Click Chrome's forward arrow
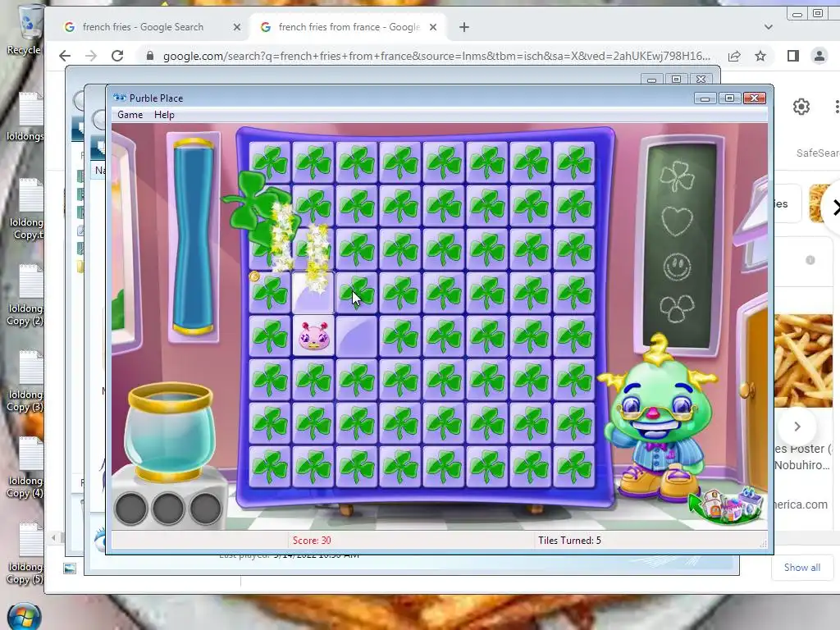 pyautogui.click(x=91, y=56)
